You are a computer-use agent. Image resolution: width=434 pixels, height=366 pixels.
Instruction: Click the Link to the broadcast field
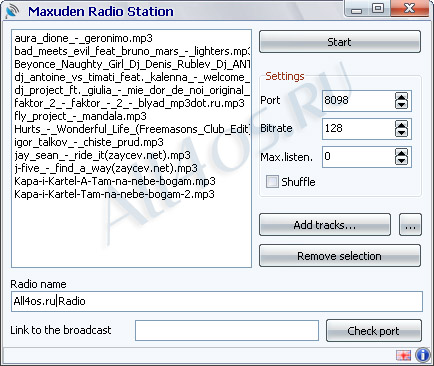click(x=227, y=330)
